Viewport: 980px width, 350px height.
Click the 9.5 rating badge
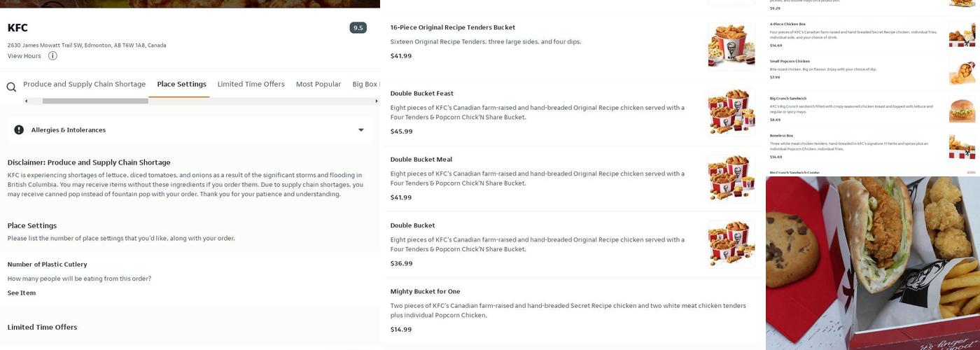click(x=358, y=28)
